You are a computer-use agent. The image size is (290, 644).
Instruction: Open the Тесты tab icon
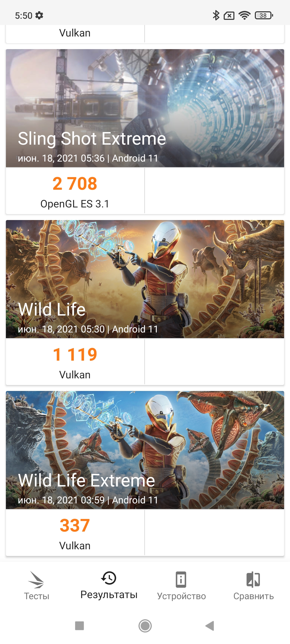point(36,580)
